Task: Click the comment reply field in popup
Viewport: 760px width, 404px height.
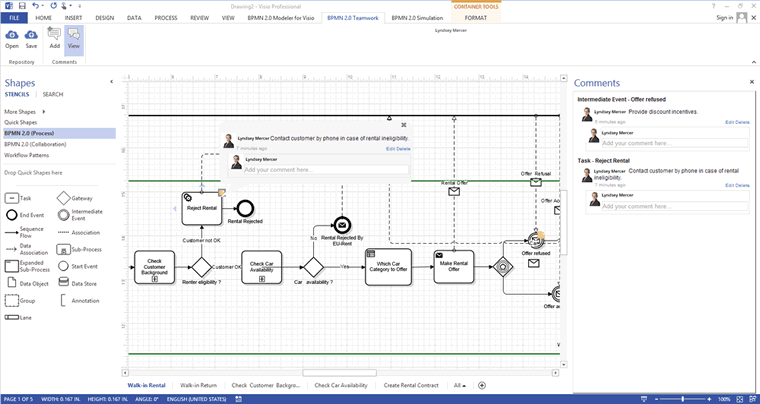Action: point(325,170)
